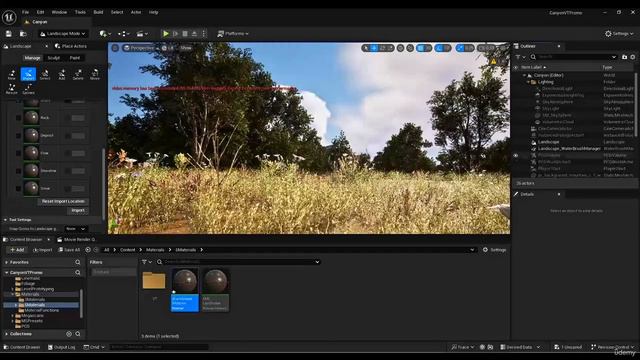This screenshot has width=640, height=360.
Task: Click the Add button in Content Browser
Action: click(17, 249)
